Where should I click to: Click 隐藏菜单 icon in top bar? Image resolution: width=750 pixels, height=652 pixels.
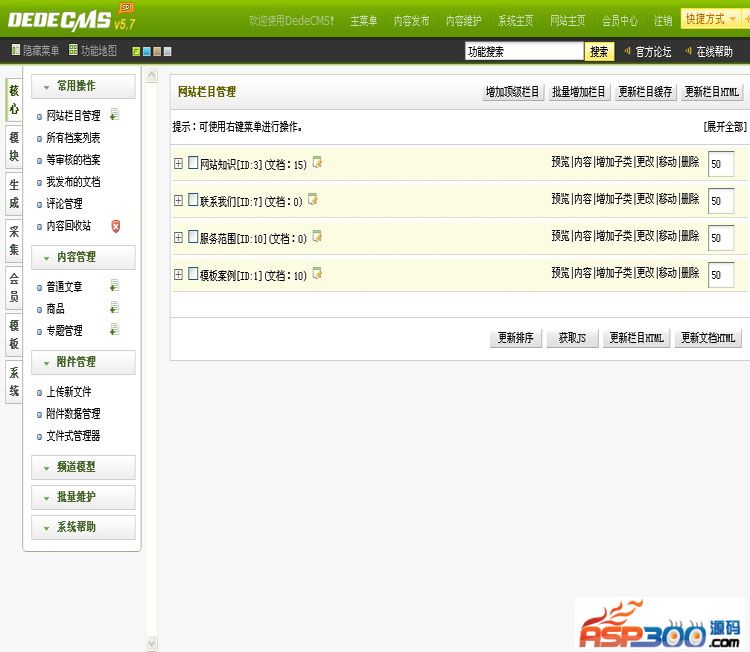pos(16,50)
